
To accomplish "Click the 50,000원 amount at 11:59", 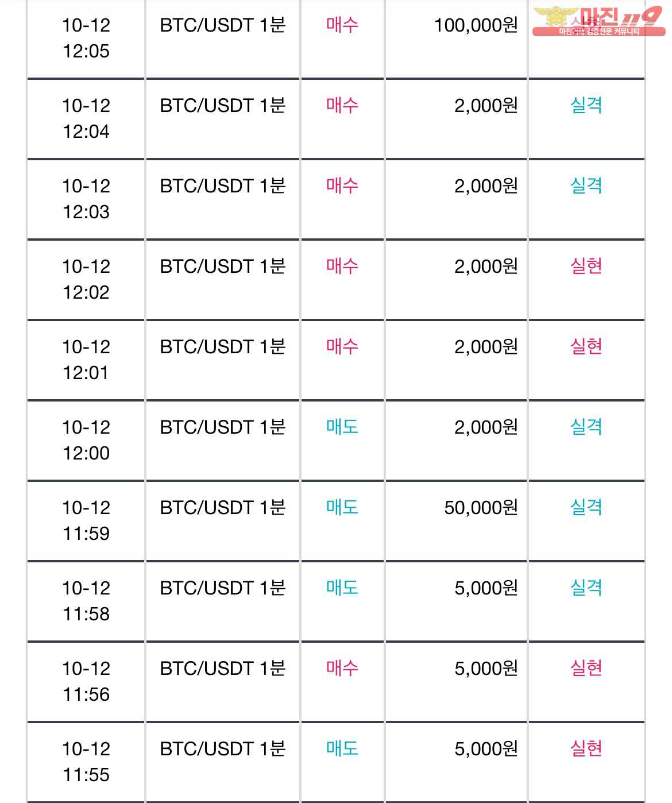I will pos(481,508).
